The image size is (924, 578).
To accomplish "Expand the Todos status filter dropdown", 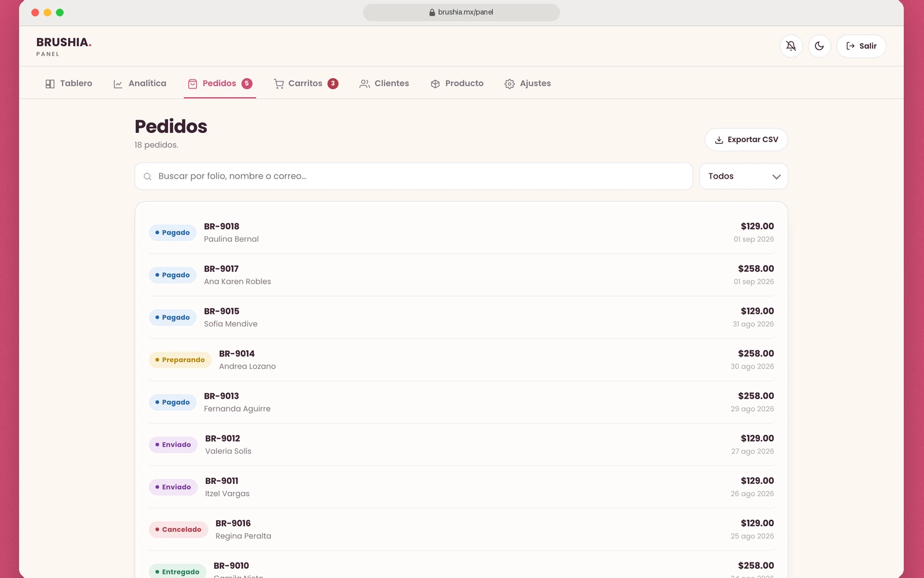I will pos(744,176).
